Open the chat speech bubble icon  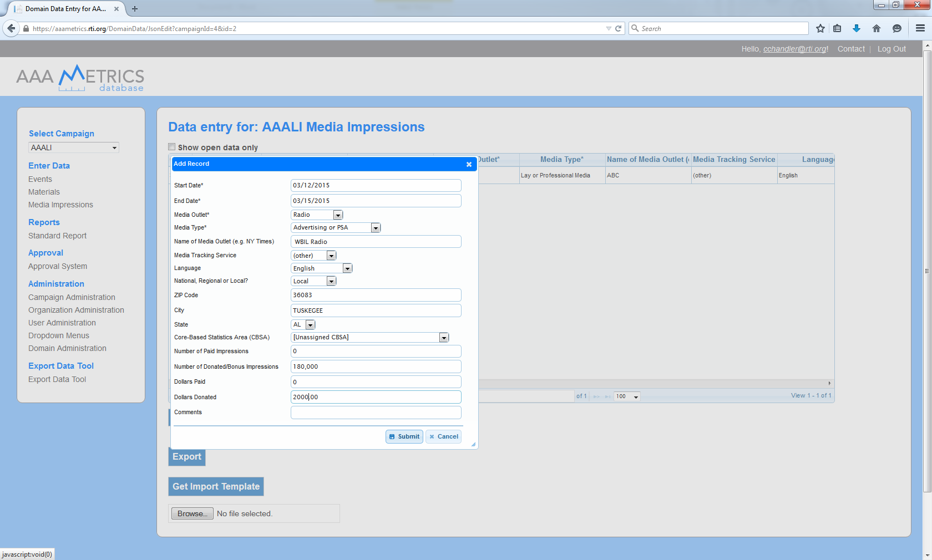pyautogui.click(x=896, y=28)
